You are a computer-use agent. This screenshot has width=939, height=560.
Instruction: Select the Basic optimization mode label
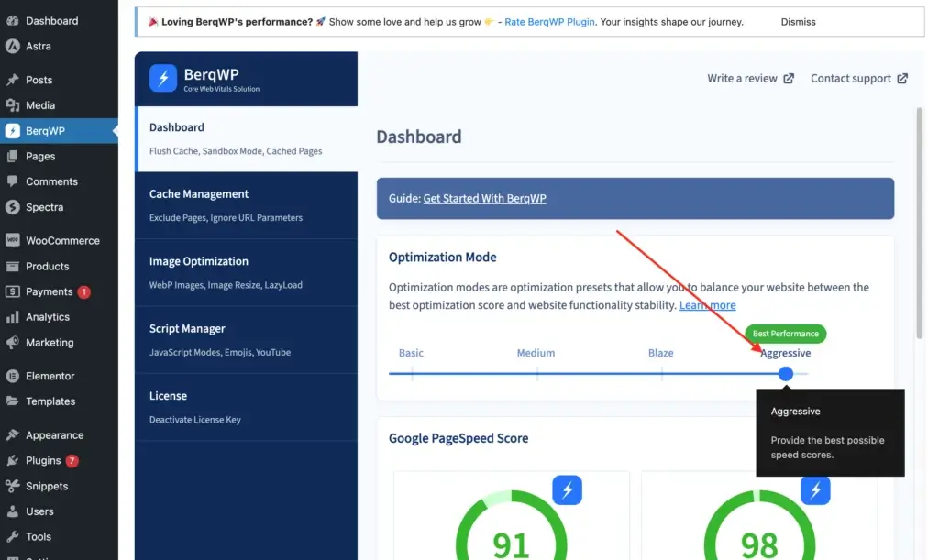pyautogui.click(x=411, y=353)
